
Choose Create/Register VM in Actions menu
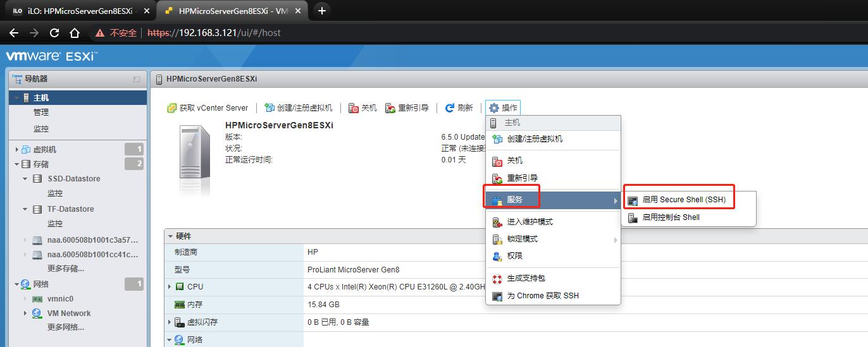point(553,139)
